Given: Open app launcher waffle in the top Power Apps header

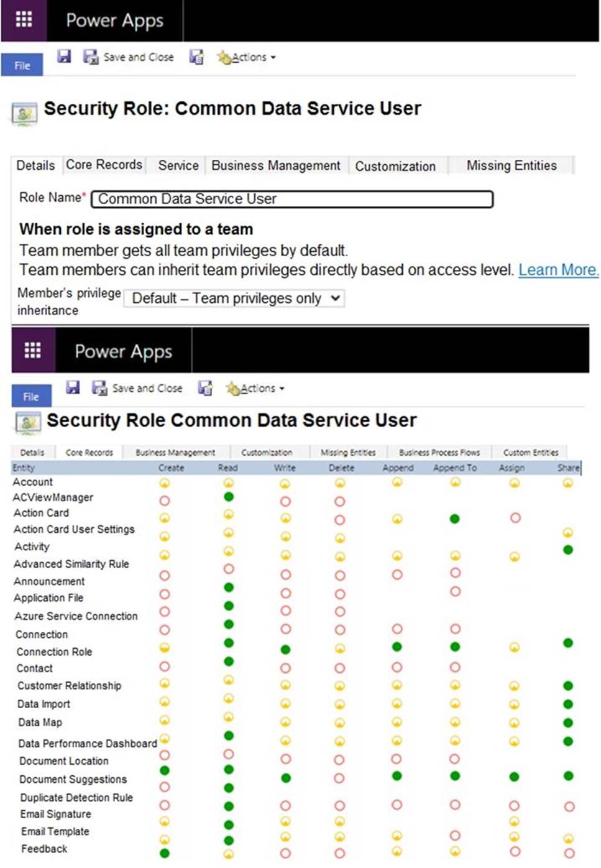Looking at the screenshot, I should pyautogui.click(x=24, y=19).
